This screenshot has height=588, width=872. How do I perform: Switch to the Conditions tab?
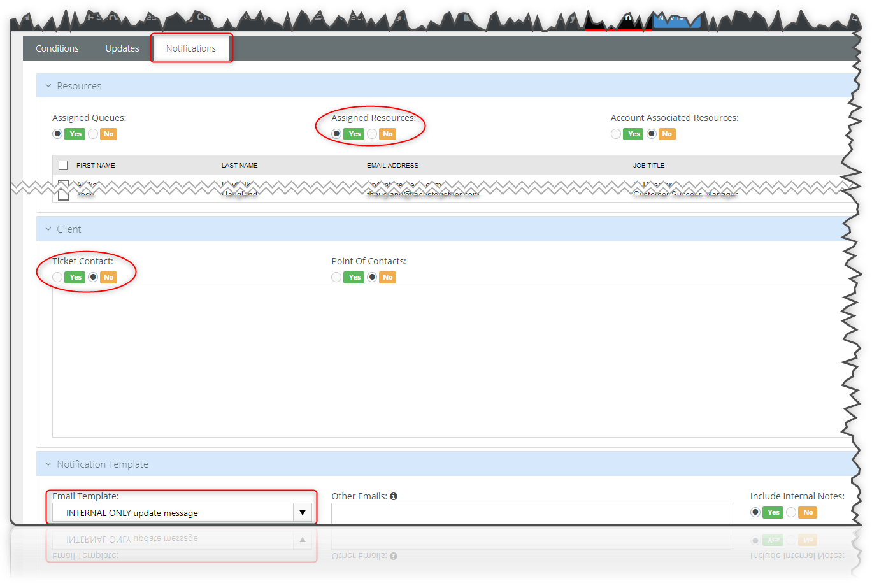coord(57,48)
